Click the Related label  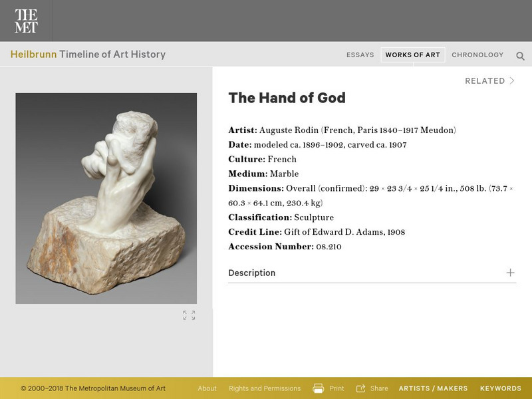coord(485,80)
